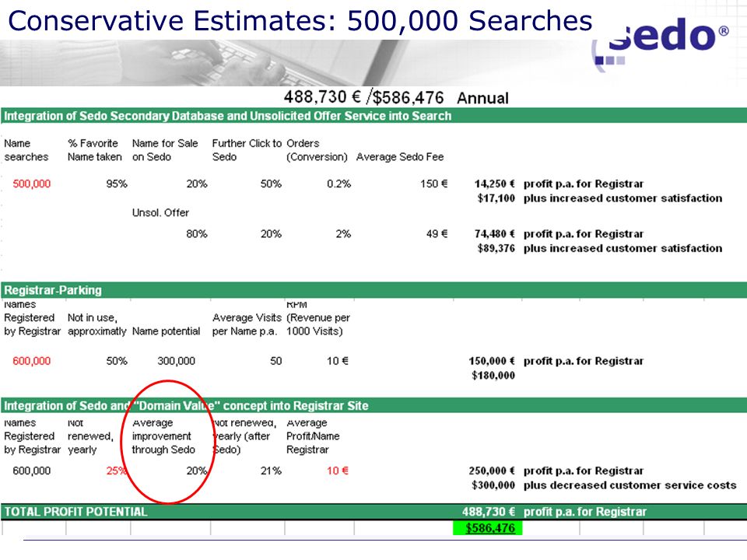Select the '2%' conversion cell
This screenshot has height=560, width=747.
point(343,234)
